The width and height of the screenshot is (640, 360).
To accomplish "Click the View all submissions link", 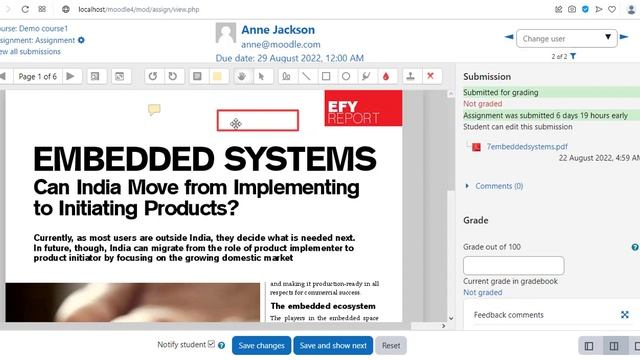I will pos(30,51).
